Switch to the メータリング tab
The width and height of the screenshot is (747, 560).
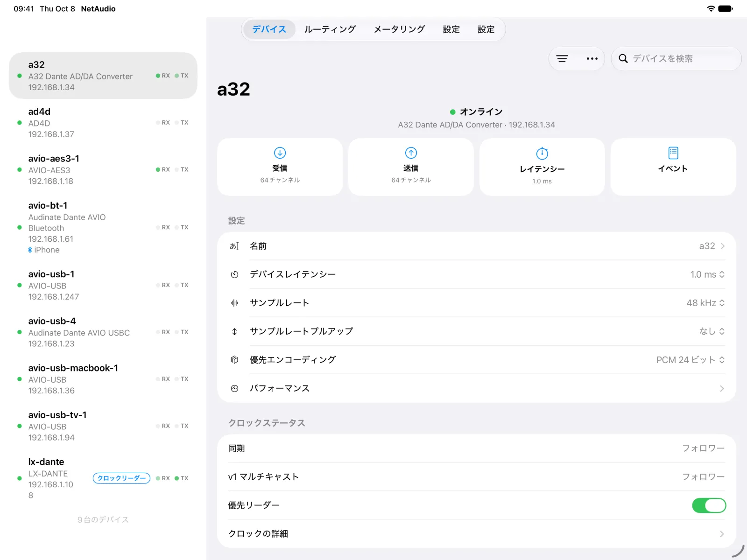pyautogui.click(x=400, y=29)
